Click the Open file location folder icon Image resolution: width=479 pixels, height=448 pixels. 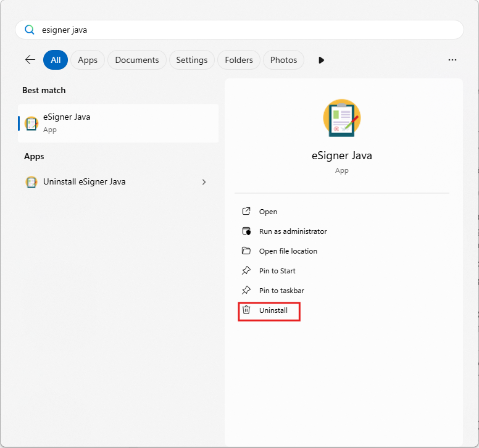(x=246, y=251)
